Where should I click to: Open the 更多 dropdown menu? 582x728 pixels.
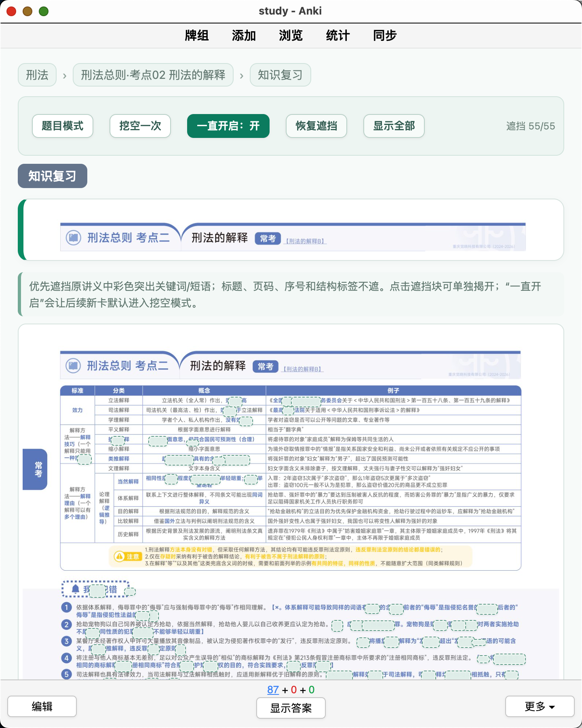tap(540, 706)
